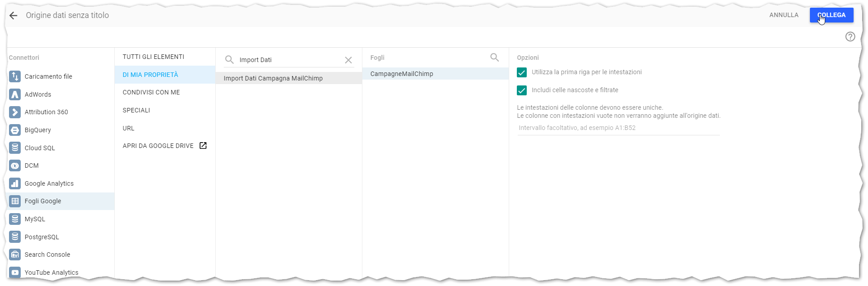Click BigQuery connector icon
This screenshot has width=868, height=286.
15,130
